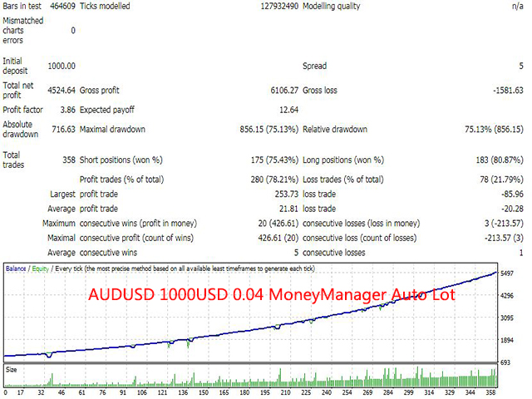Click the Modelling quality label
532x399 pixels.
coord(331,6)
